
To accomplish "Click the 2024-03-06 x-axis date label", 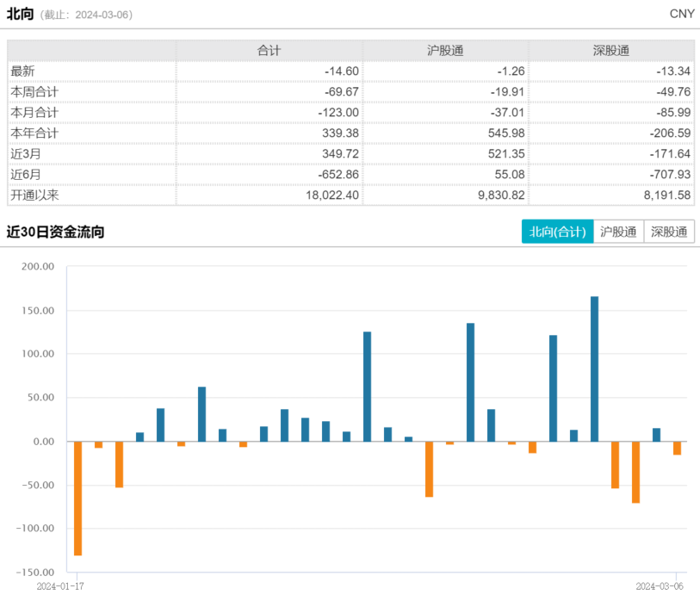I will [x=661, y=586].
